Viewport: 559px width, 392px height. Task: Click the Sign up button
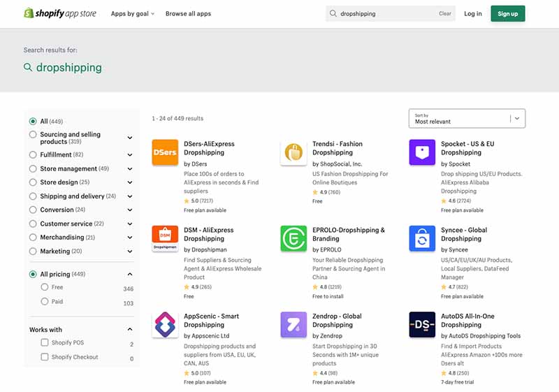pyautogui.click(x=508, y=13)
